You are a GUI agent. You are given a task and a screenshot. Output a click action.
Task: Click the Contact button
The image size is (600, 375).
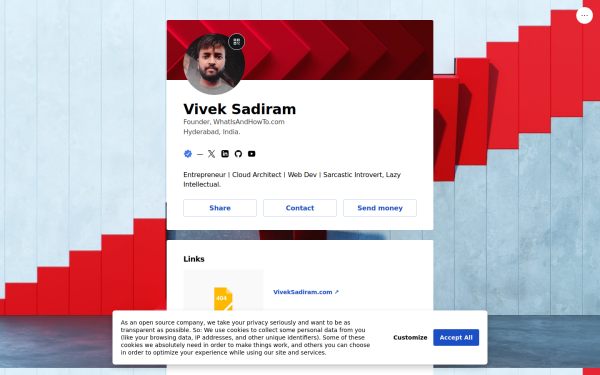(300, 208)
